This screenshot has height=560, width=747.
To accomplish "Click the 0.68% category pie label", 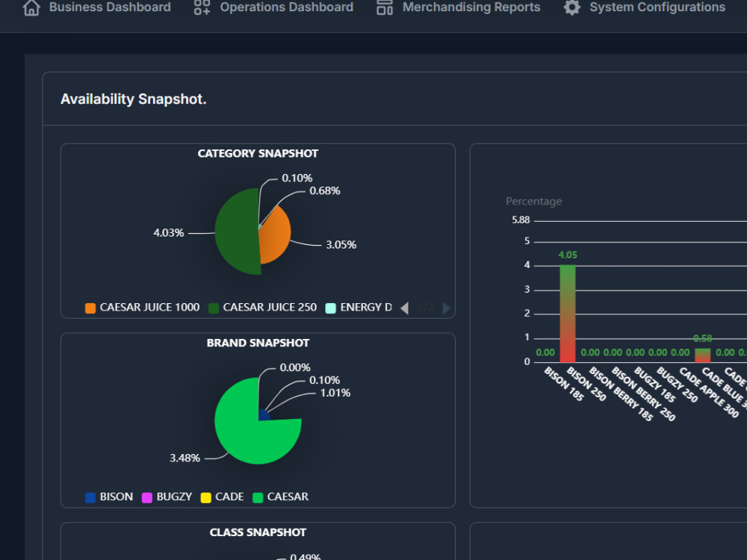I will (x=325, y=191).
